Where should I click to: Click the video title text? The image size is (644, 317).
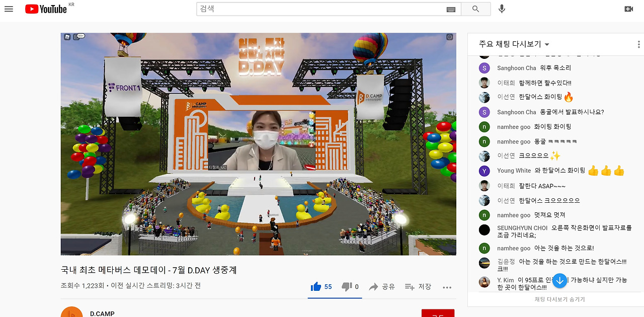click(149, 270)
